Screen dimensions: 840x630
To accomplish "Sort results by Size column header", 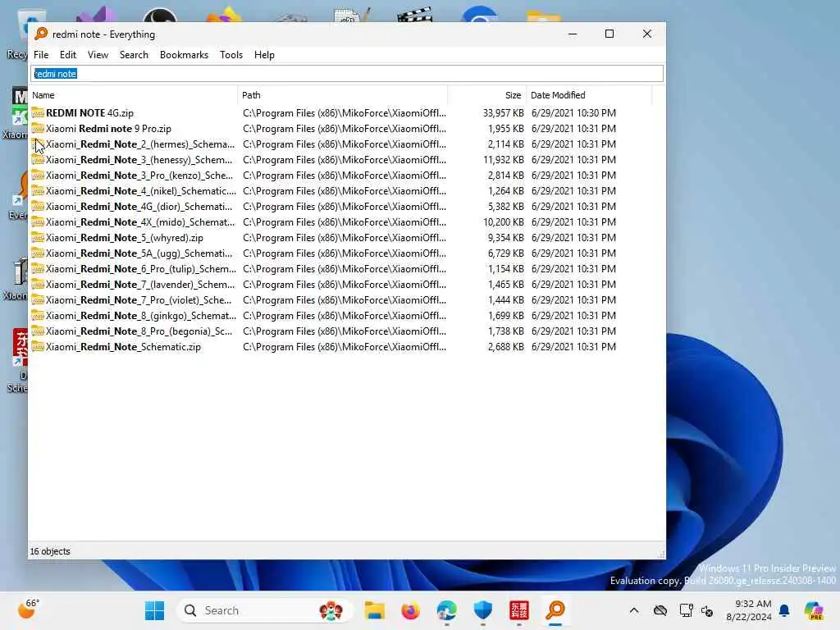I will pyautogui.click(x=487, y=95).
